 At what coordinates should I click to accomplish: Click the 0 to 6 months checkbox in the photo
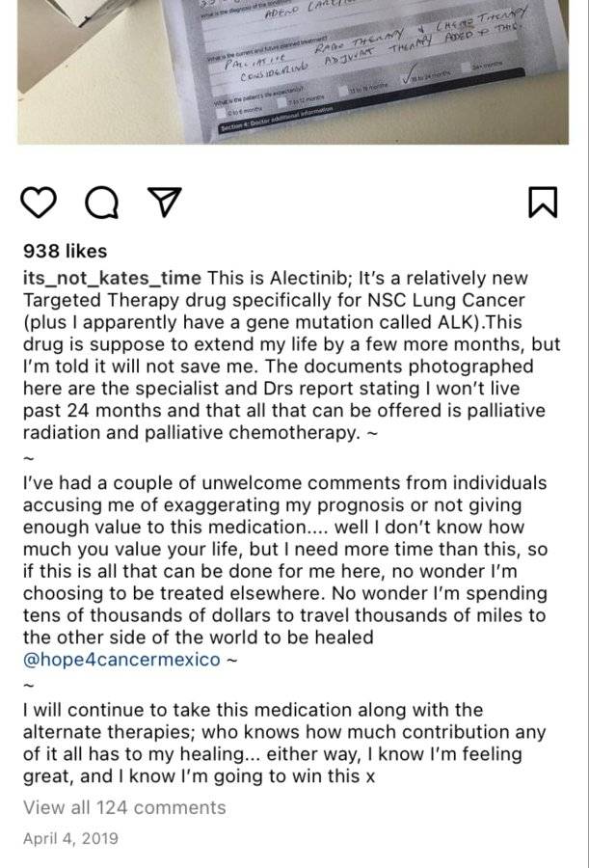(x=221, y=114)
